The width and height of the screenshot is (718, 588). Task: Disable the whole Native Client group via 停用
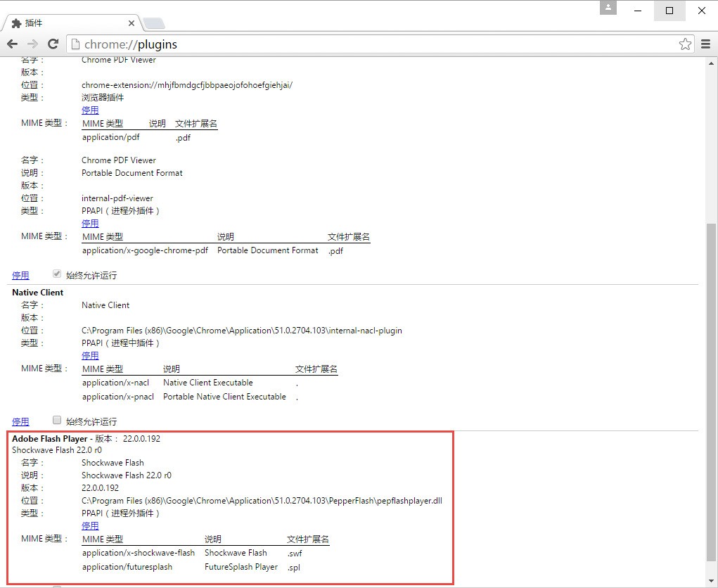20,421
